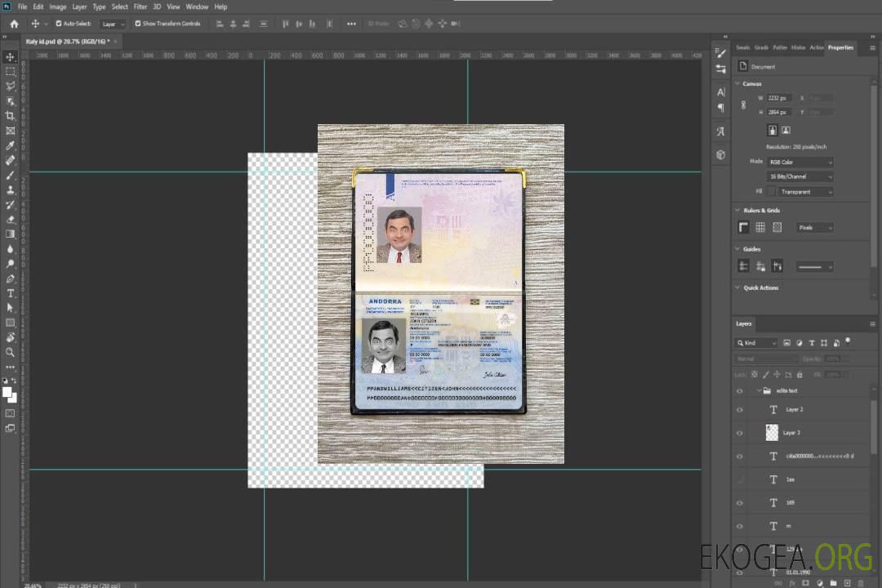Uncheck the Auto-Select checkbox
The image size is (882, 588).
58,24
